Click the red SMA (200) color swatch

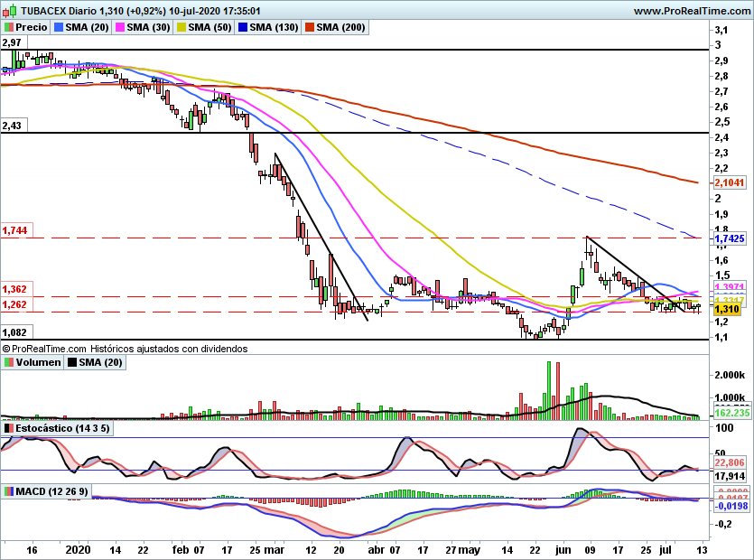[309, 27]
